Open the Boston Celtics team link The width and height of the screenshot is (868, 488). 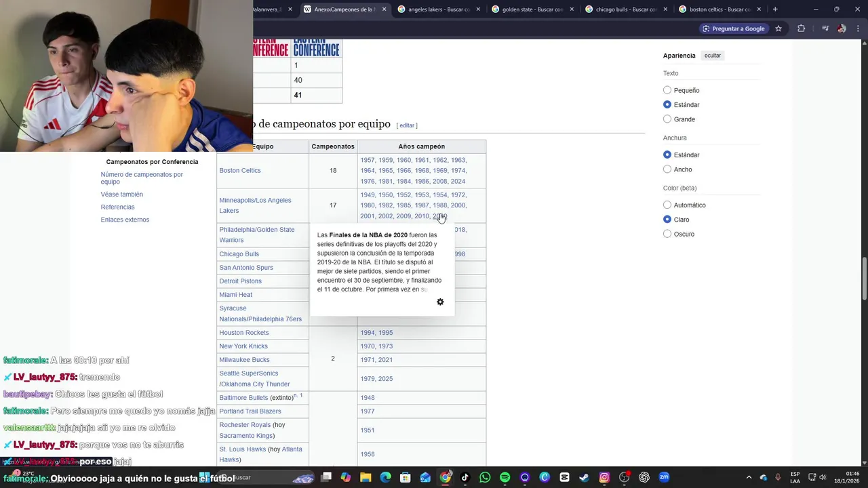pyautogui.click(x=240, y=170)
